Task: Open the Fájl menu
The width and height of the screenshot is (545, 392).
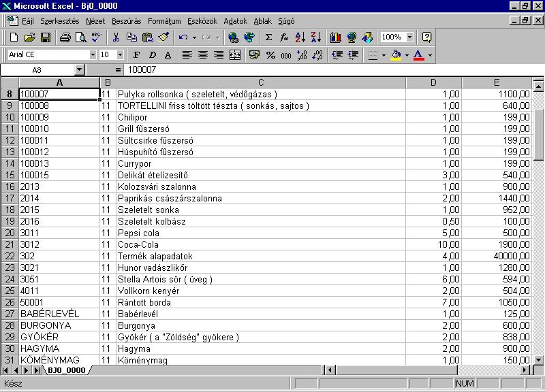Action: click(28, 21)
